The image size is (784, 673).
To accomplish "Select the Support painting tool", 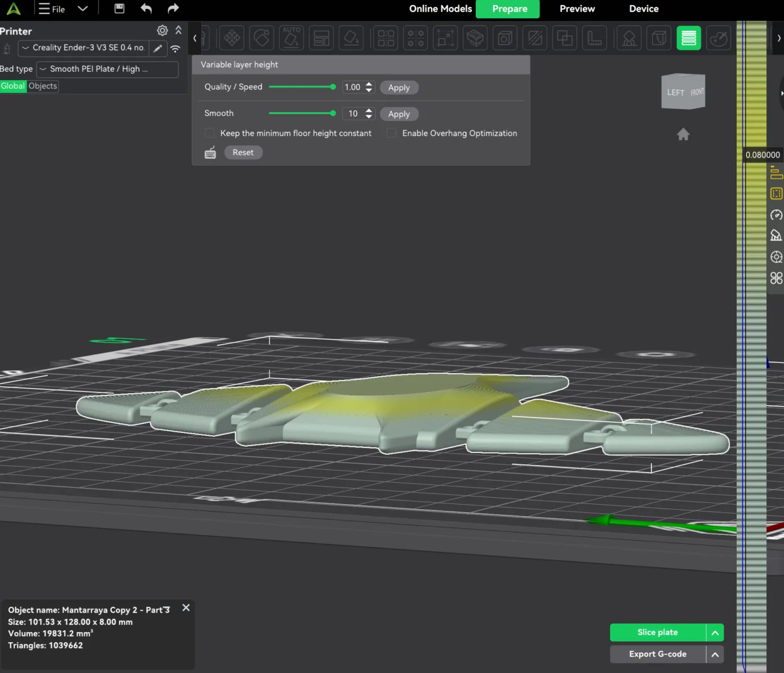I will pos(629,38).
